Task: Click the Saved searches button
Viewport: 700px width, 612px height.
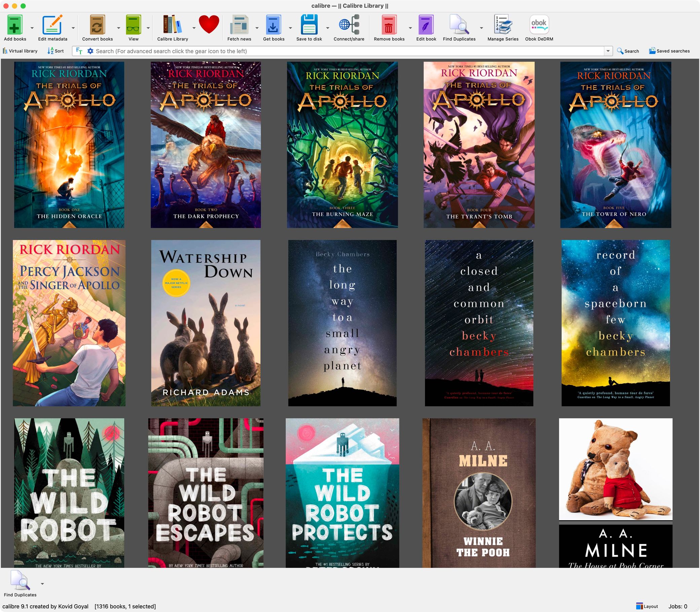Action: [x=669, y=51]
